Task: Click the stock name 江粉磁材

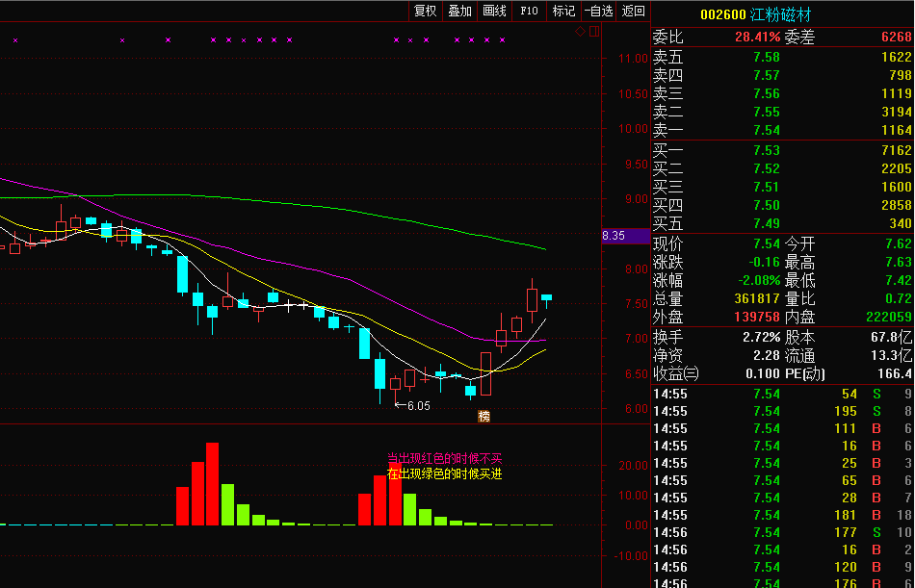Action: [x=781, y=14]
